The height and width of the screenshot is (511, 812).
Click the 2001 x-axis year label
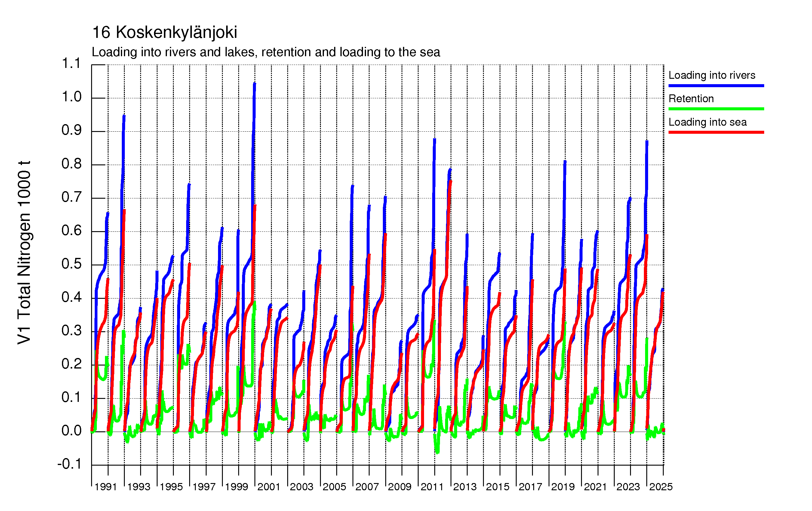(x=269, y=487)
